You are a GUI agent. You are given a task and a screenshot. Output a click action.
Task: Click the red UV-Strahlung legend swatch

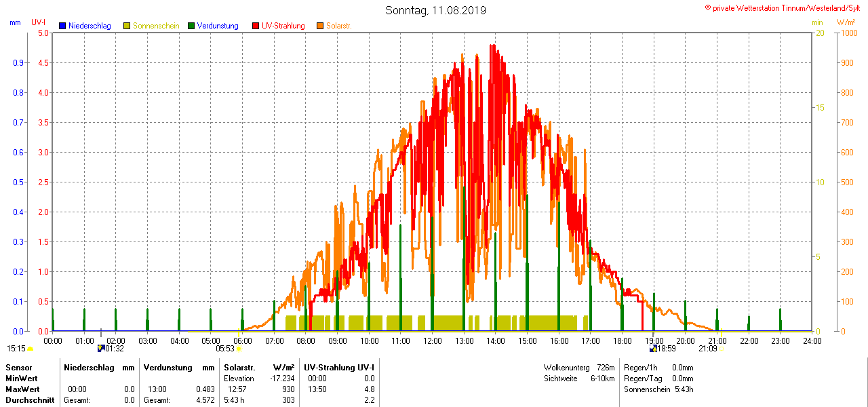[256, 26]
